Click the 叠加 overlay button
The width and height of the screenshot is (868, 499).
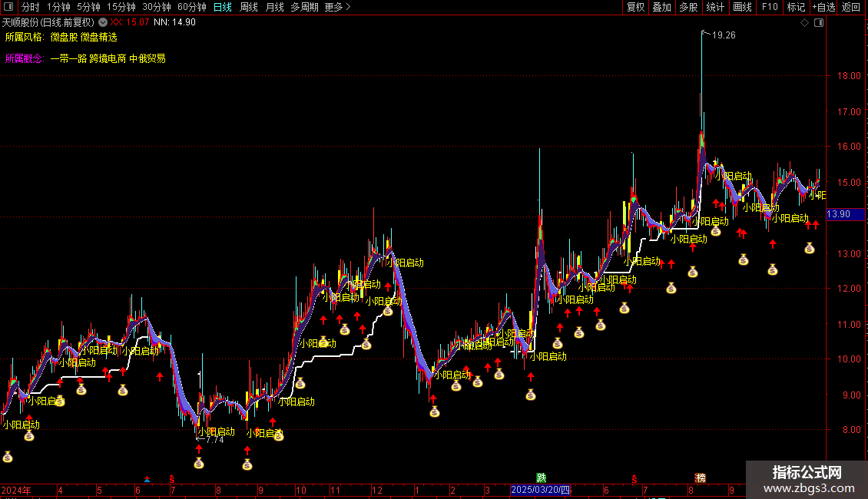coord(661,7)
